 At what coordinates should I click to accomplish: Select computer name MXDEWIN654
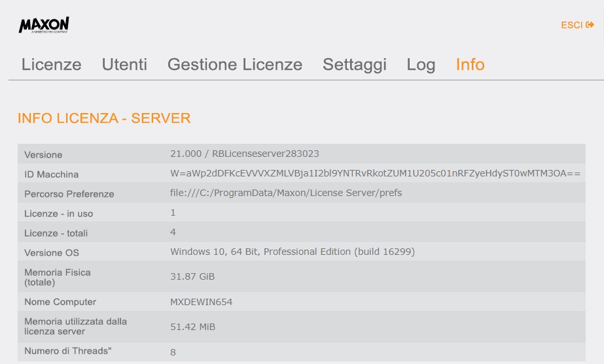201,302
